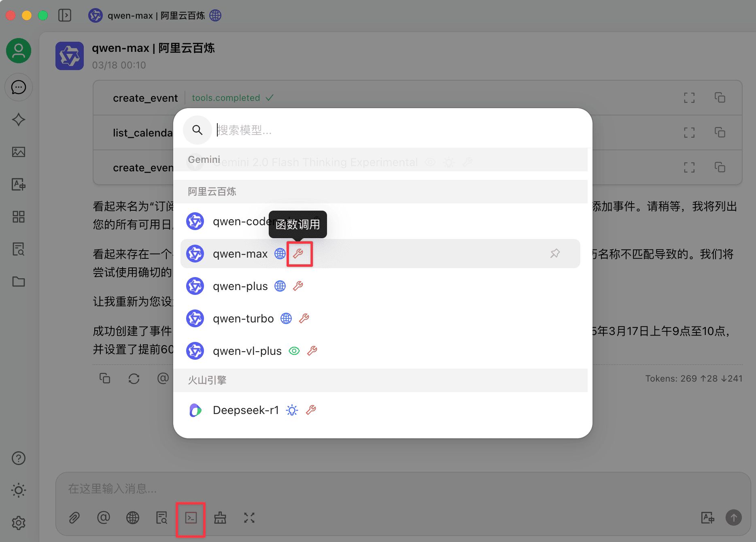Screen dimensions: 756x542
Task: Click the qwen-max | 阿里云百炼 message header
Action: click(x=153, y=48)
